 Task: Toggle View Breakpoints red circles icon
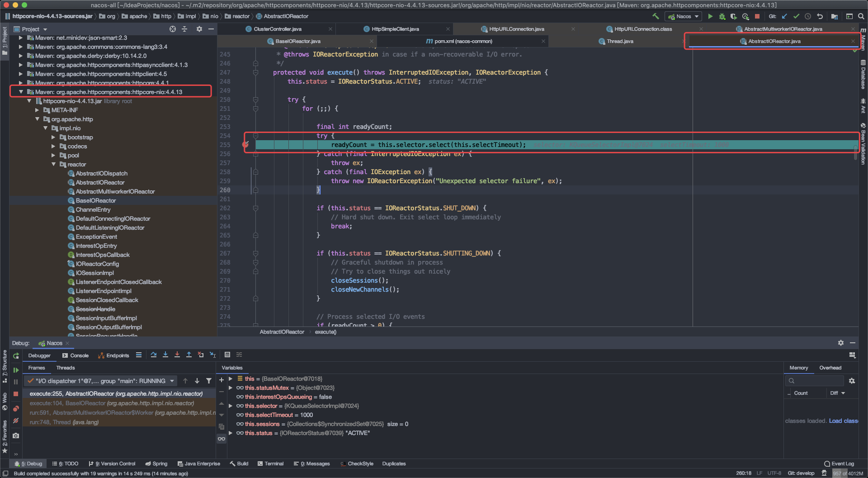coord(16,408)
